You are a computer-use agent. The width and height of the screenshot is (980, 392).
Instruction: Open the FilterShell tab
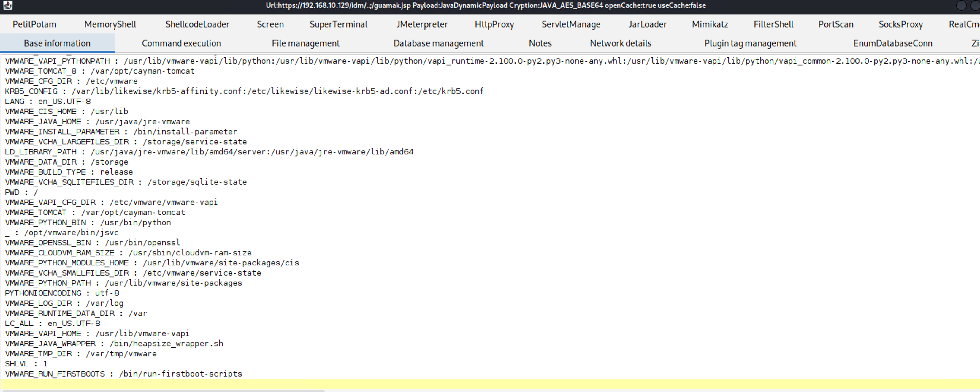[x=773, y=24]
